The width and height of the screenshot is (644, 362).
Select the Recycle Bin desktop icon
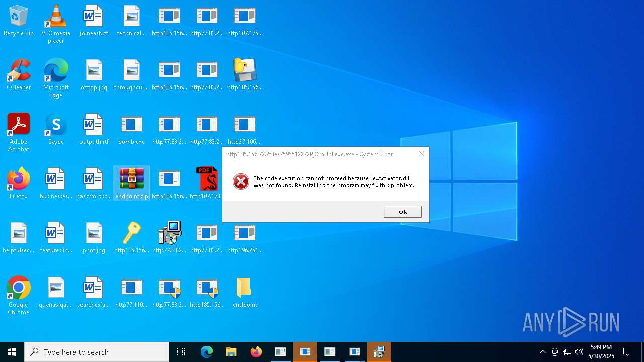coord(19,21)
